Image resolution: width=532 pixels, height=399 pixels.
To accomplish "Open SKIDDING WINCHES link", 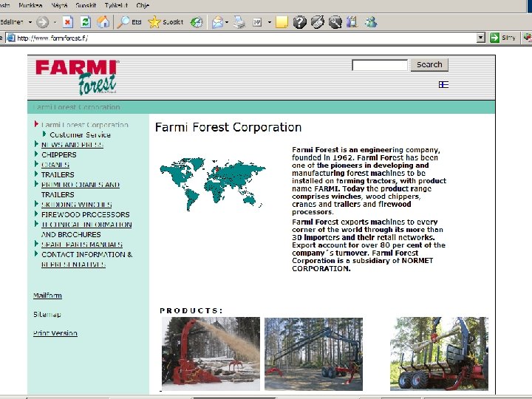I will 76,205.
